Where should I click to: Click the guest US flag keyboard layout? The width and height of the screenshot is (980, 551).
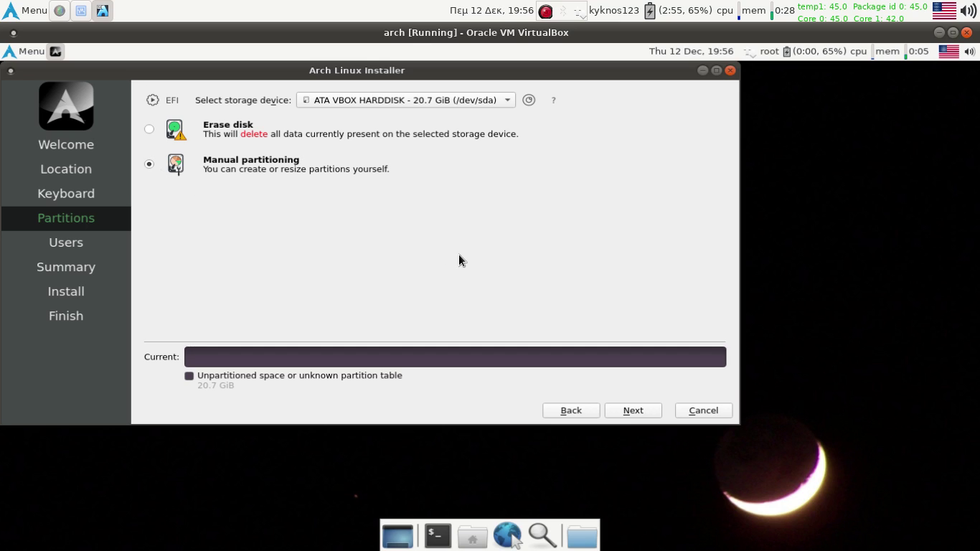pyautogui.click(x=948, y=52)
